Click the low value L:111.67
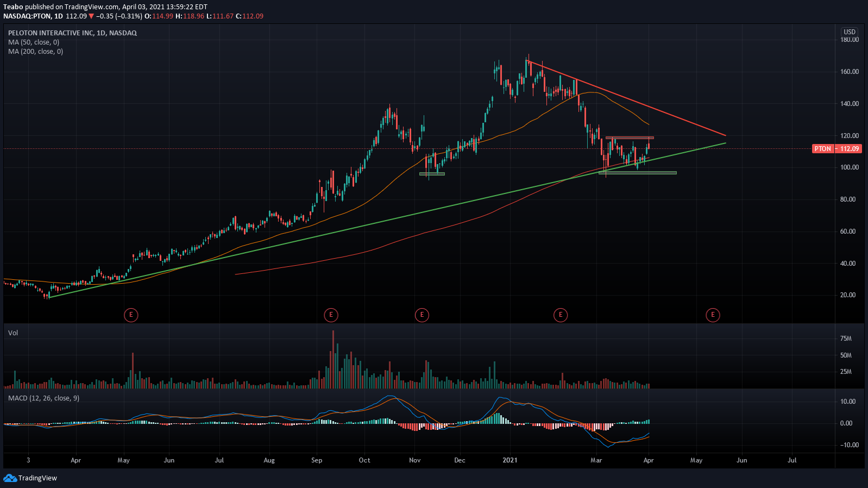Viewport: 868px width, 488px height. coord(219,16)
